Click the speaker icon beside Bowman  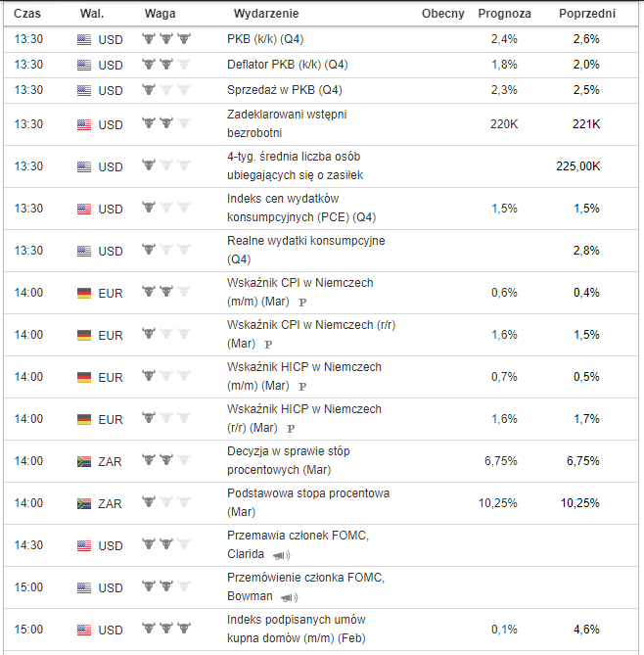[289, 597]
